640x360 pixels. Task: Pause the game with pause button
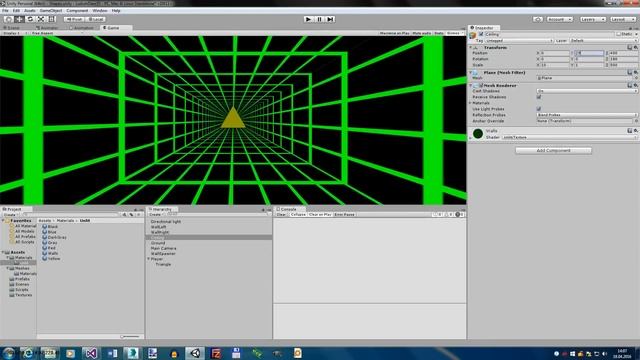320,19
